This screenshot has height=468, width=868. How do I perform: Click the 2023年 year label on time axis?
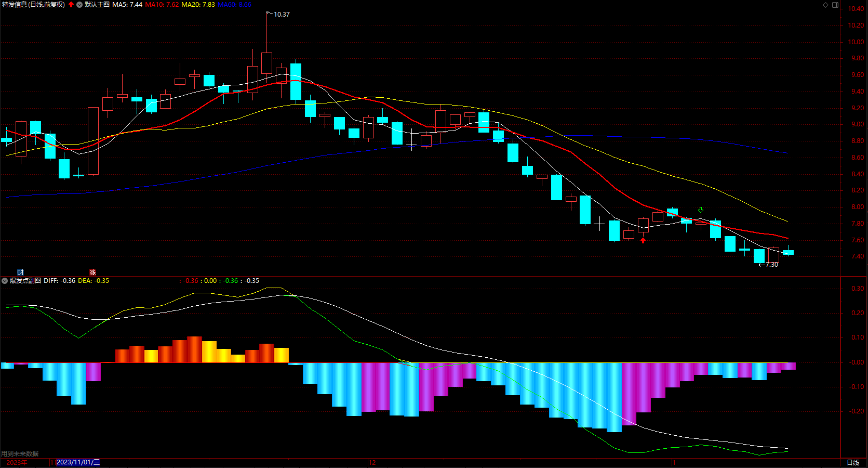(17, 463)
